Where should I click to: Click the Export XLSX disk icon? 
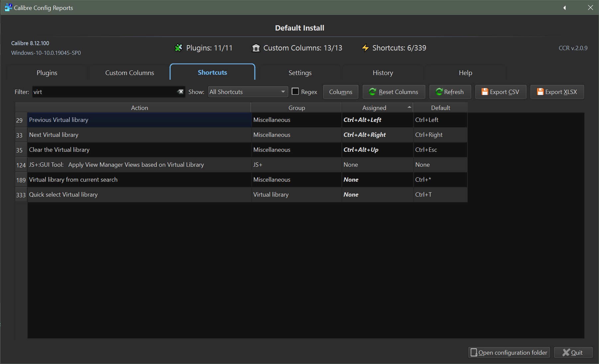(x=540, y=92)
